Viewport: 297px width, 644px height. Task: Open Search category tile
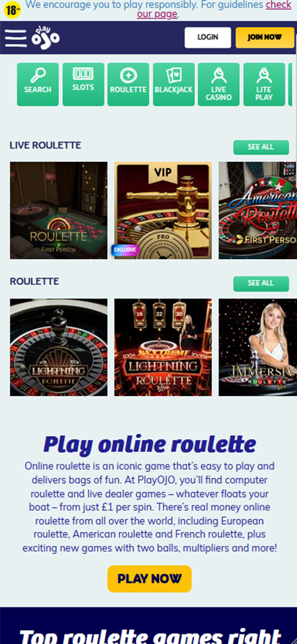(38, 84)
